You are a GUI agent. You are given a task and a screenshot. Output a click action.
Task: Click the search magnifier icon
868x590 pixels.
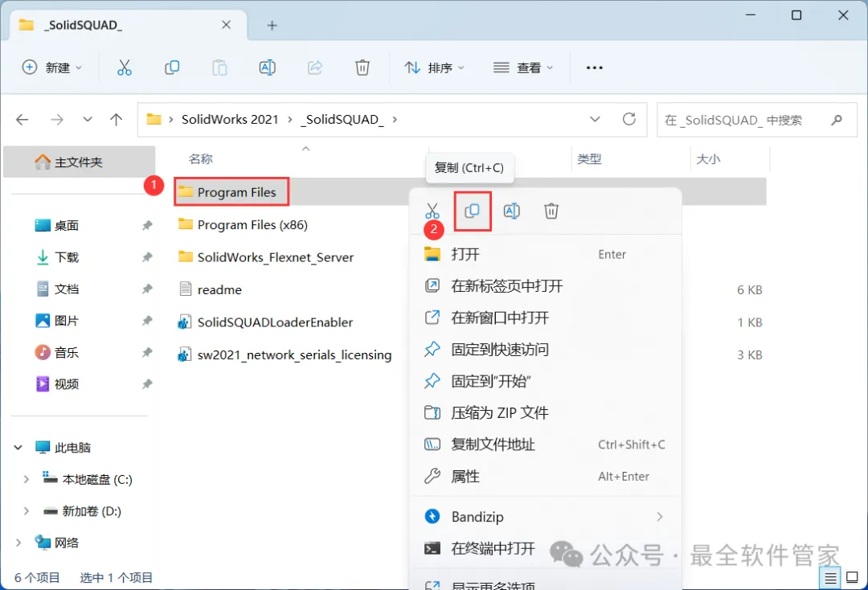pos(837,120)
